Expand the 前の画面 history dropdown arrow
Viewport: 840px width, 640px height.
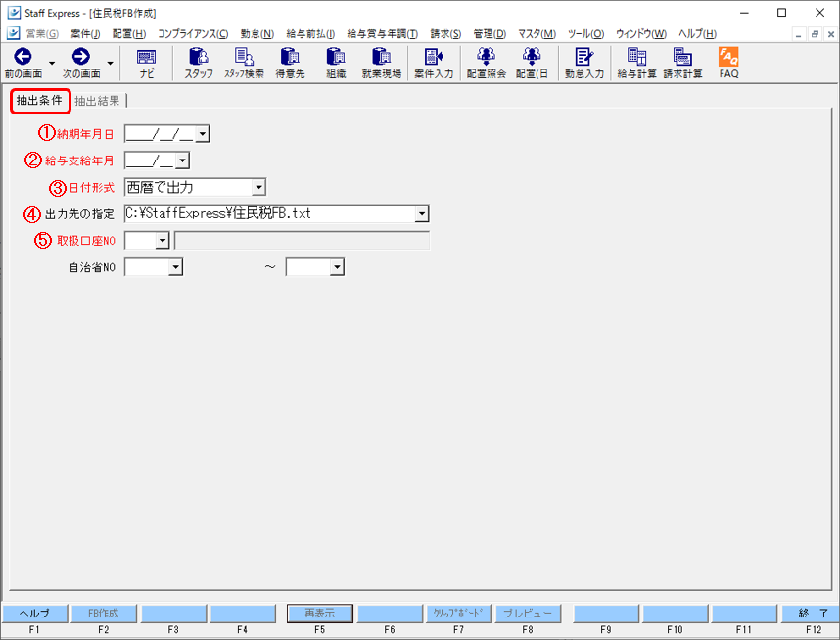[x=52, y=64]
